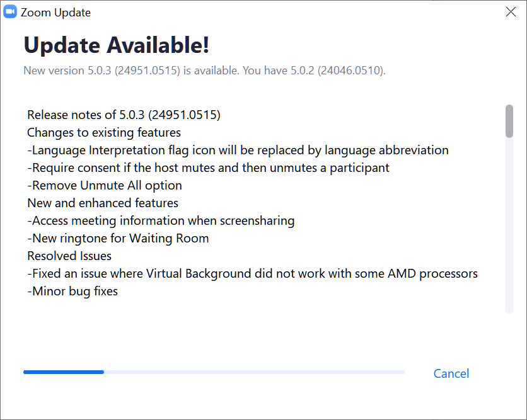Viewport: 527px width, 420px height.
Task: Click the Virtual Background AMD fix note
Action: click(252, 273)
